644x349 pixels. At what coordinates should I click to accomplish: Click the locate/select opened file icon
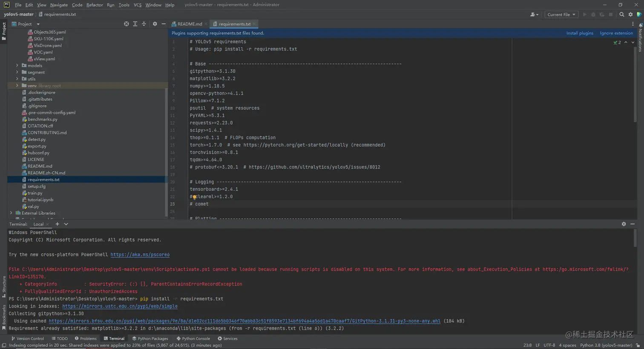coord(126,24)
